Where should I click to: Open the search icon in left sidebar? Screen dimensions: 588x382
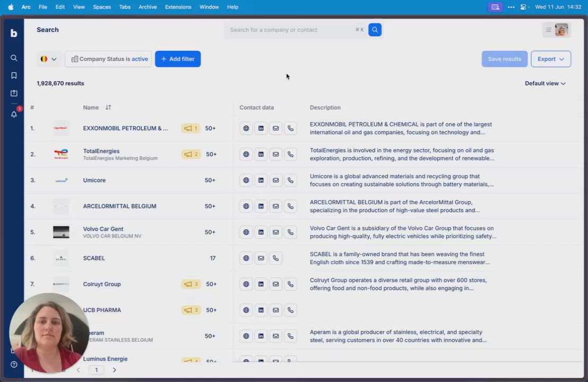tap(14, 58)
